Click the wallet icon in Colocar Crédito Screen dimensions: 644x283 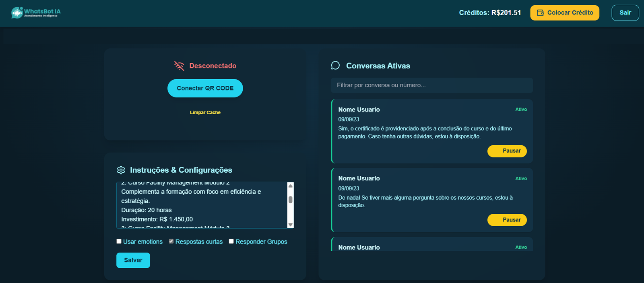pyautogui.click(x=540, y=13)
